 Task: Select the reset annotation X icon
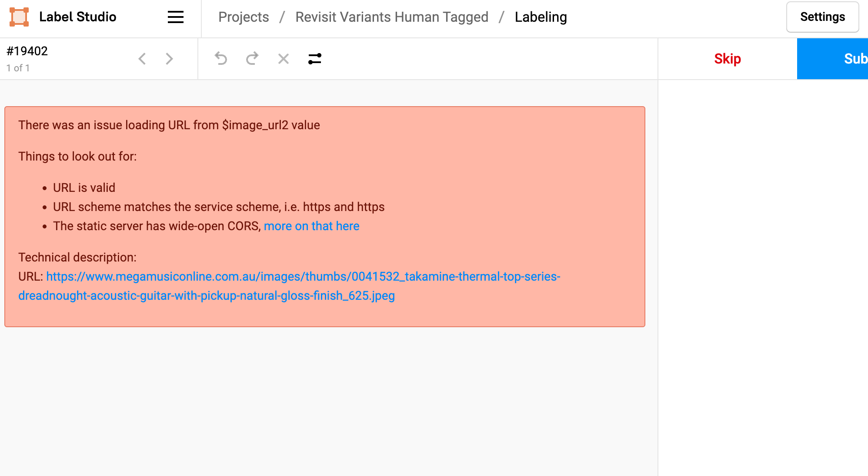pos(283,58)
